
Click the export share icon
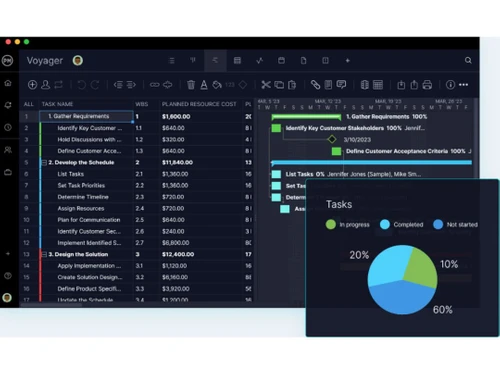(x=414, y=85)
